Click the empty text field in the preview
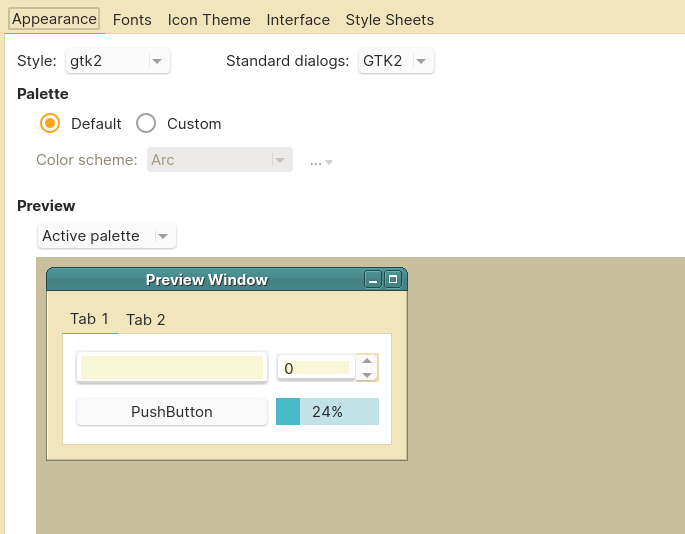Viewport: 685px width, 534px height. (172, 367)
